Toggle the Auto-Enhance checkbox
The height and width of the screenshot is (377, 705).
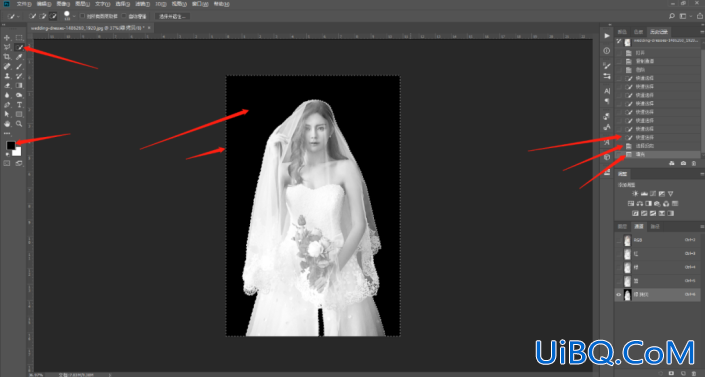124,16
